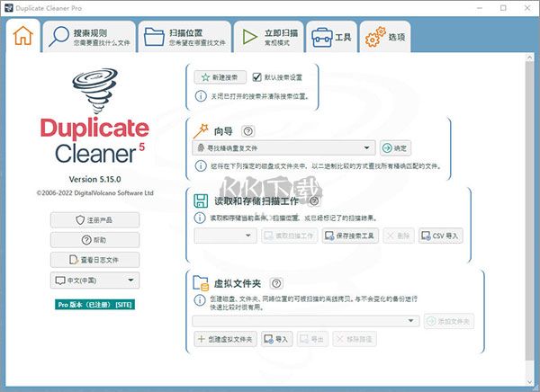The width and height of the screenshot is (540, 392).
Task: Open 帮助 from left panel
Action: point(94,240)
